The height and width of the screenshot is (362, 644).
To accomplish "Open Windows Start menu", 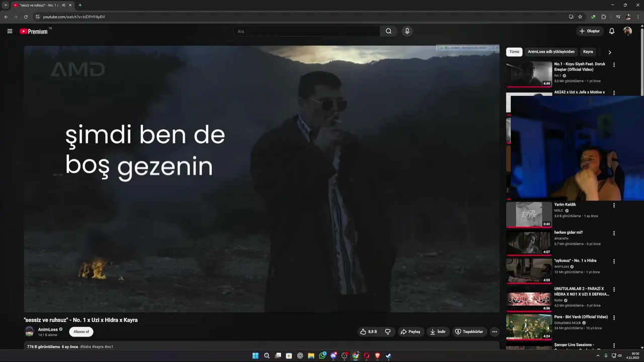I will click(256, 356).
